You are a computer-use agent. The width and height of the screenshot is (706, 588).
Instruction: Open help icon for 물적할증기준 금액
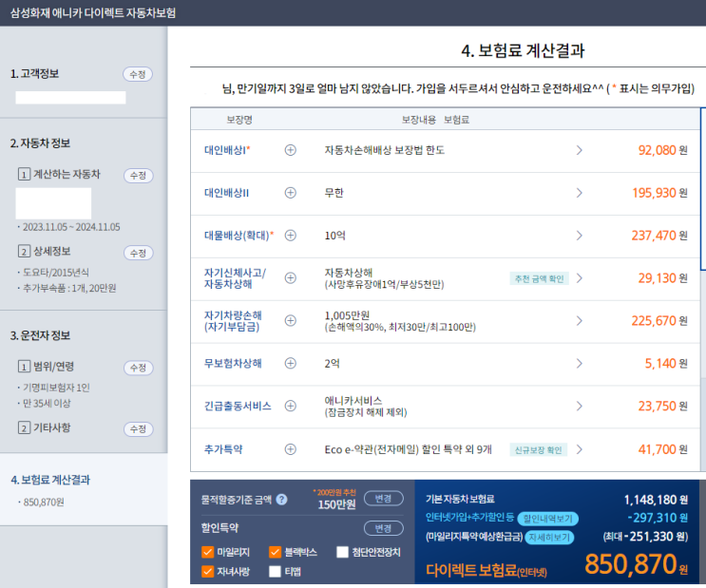point(282,500)
